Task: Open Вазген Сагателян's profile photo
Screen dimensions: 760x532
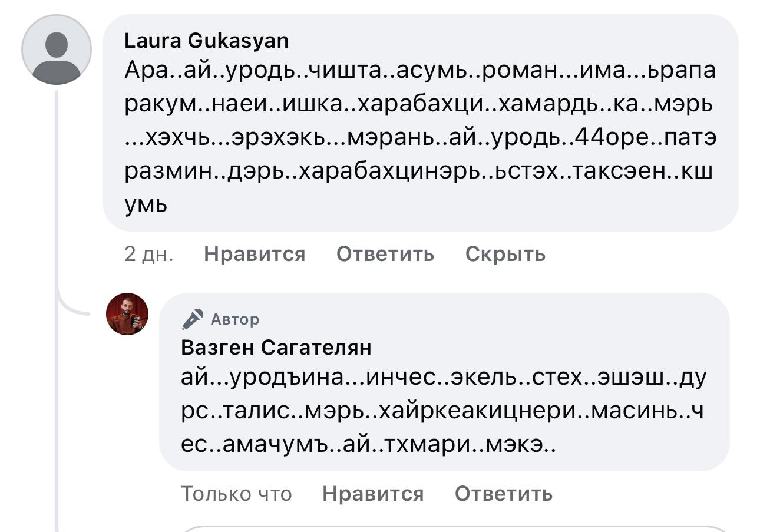Action: 127,314
